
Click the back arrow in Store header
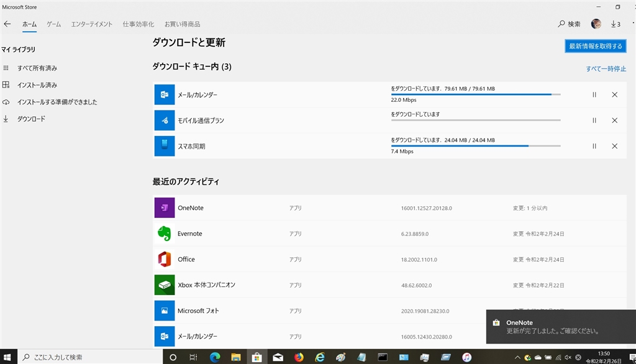point(7,24)
